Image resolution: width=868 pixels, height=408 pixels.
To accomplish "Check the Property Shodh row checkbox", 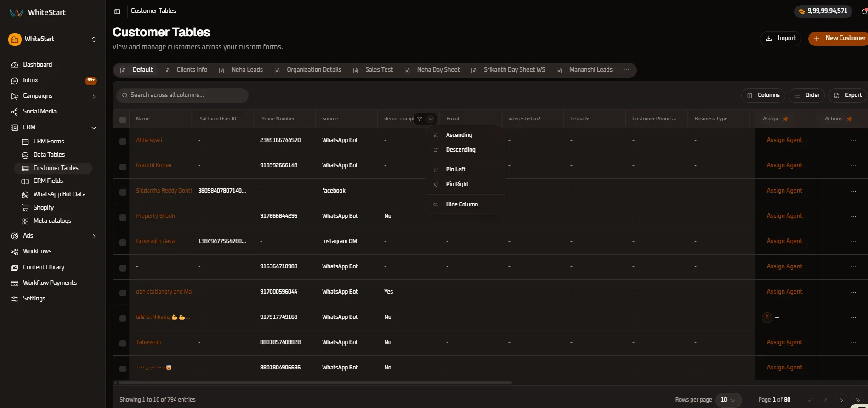I will click(x=123, y=217).
